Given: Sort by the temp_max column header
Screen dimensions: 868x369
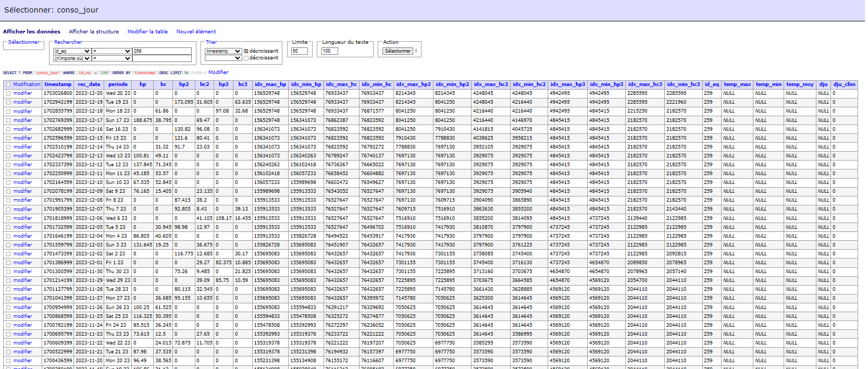Looking at the screenshot, I should point(737,84).
